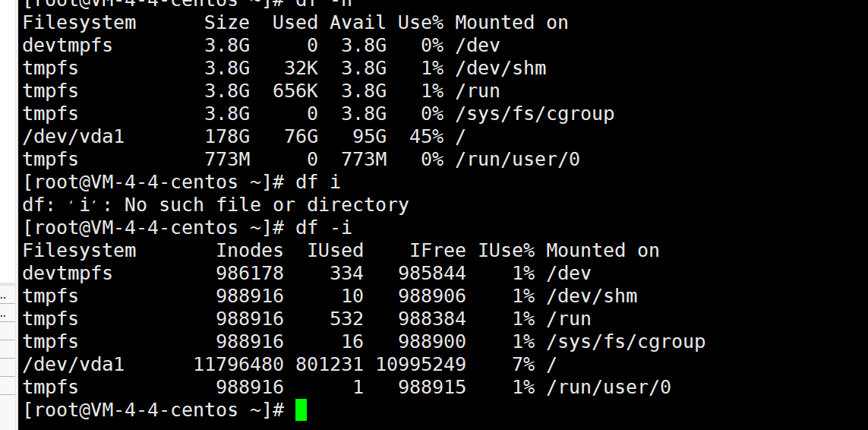The width and height of the screenshot is (868, 430).
Task: Click the "df -i" command text
Action: pyautogui.click(x=324, y=228)
